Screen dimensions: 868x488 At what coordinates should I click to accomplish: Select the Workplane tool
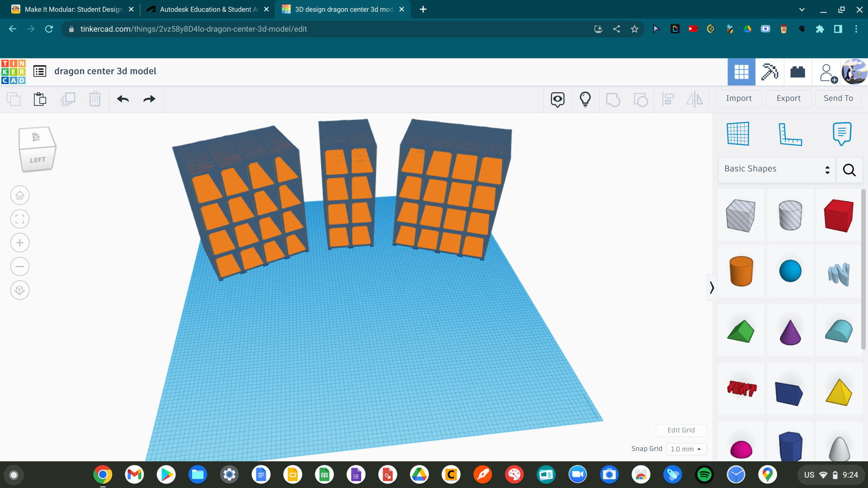click(x=738, y=134)
